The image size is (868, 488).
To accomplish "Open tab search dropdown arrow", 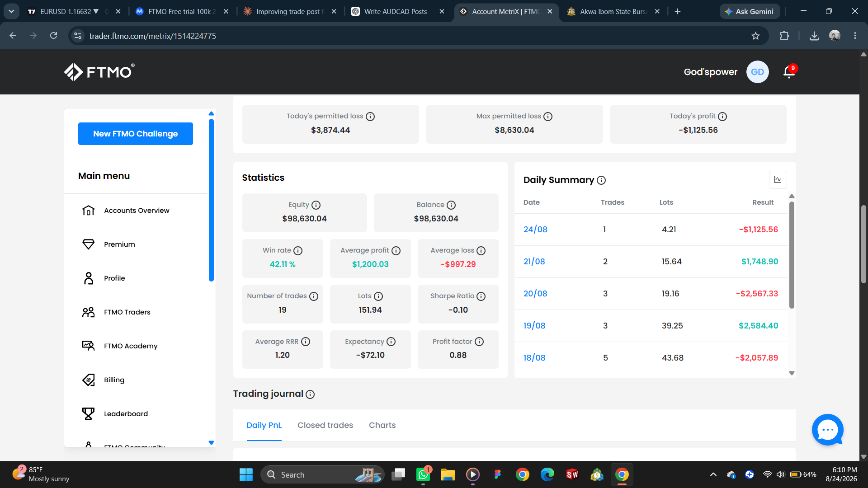I will tap(11, 11).
